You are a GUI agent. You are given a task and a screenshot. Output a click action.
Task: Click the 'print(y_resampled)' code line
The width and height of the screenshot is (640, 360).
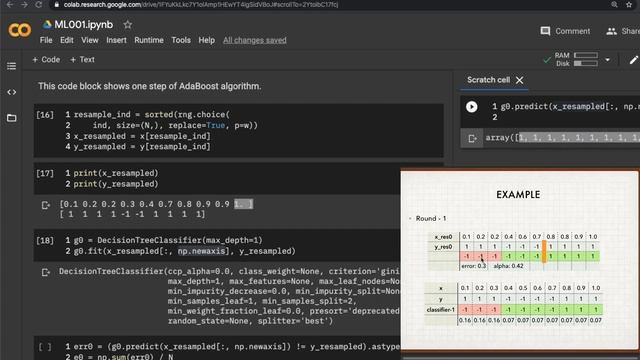pos(116,184)
